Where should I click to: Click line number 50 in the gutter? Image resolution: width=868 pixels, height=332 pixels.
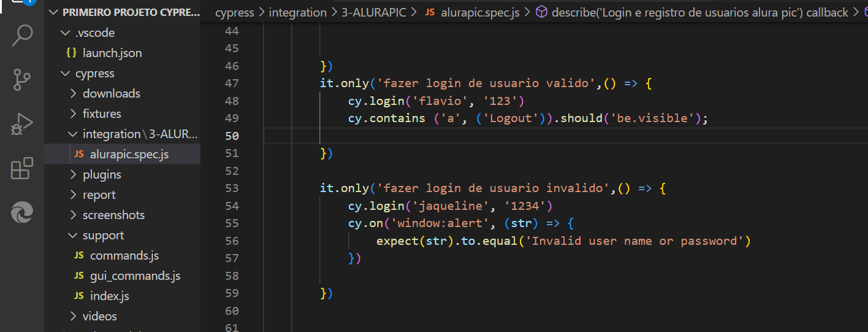coord(232,136)
